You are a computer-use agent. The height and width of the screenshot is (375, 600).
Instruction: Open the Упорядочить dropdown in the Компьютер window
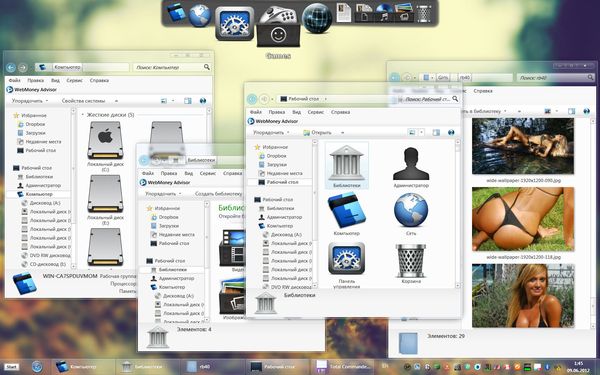point(30,101)
